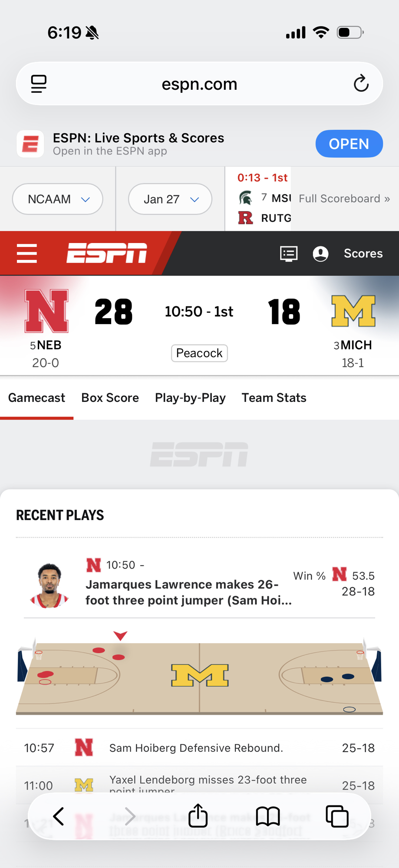
Task: Tap the Safari page reload icon
Action: click(x=361, y=83)
